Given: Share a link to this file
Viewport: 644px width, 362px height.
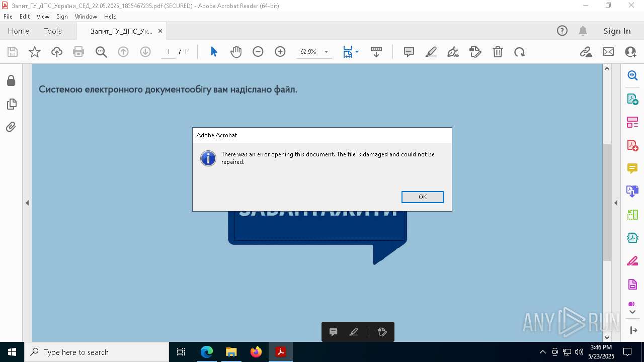Looking at the screenshot, I should [586, 52].
